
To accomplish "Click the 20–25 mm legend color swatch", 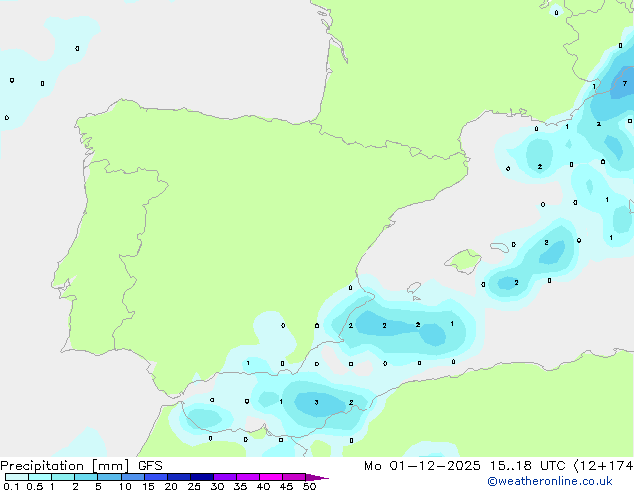I will (x=179, y=477).
